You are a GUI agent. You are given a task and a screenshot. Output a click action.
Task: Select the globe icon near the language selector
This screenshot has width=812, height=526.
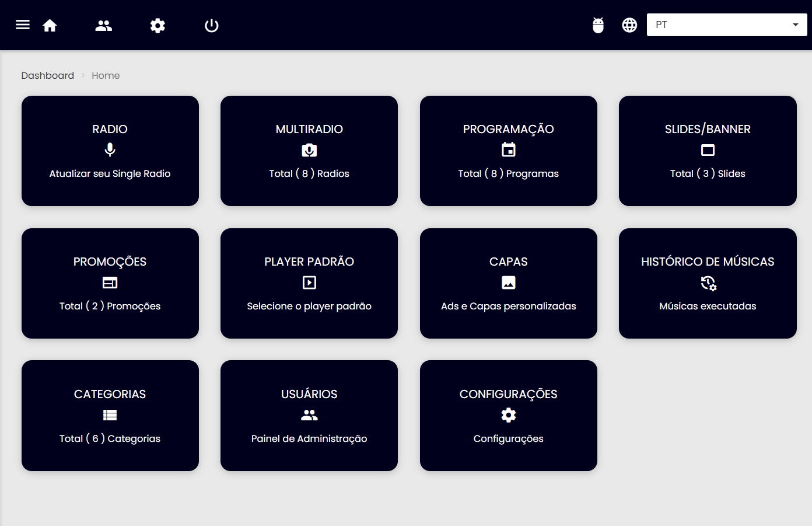tap(629, 25)
